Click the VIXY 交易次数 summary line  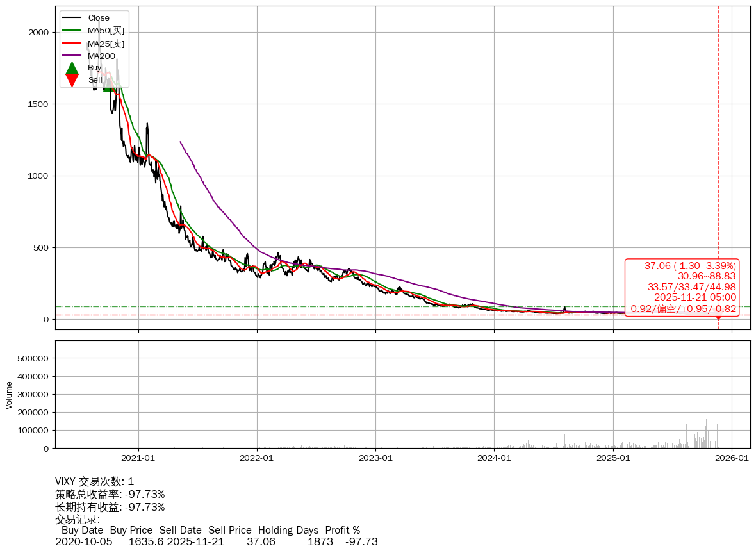coord(95,482)
